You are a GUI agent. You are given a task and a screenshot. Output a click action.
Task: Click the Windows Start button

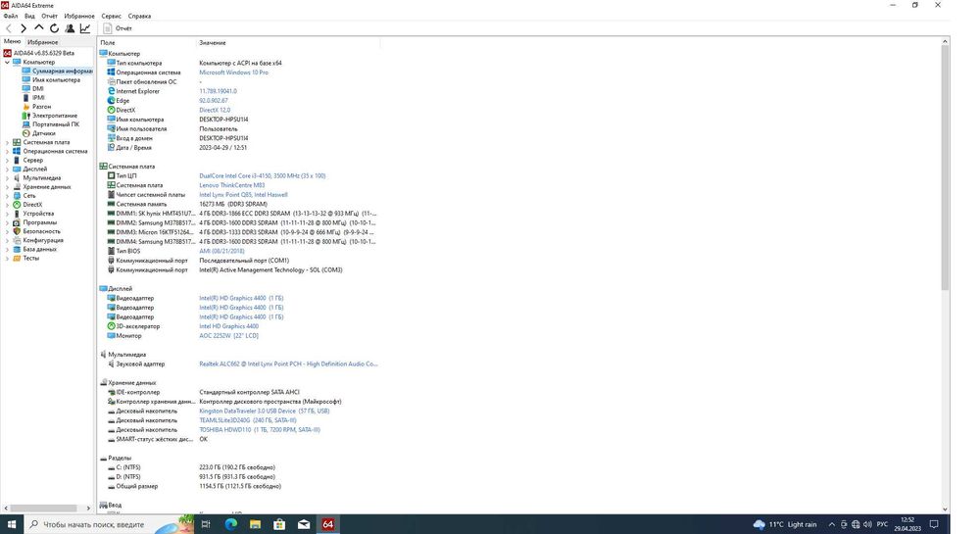(x=11, y=524)
